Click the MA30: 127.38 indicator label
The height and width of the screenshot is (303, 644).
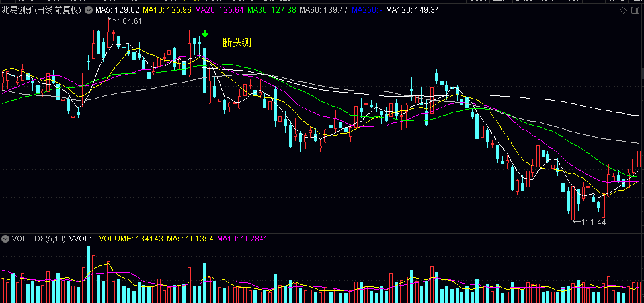point(272,10)
